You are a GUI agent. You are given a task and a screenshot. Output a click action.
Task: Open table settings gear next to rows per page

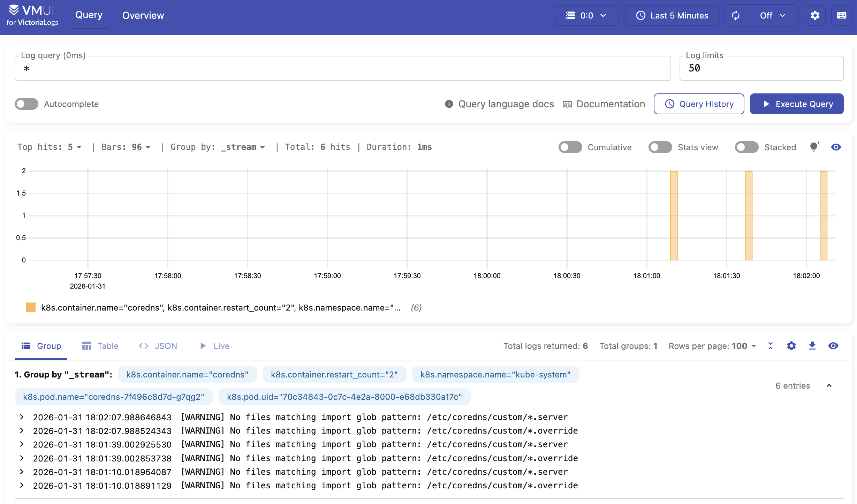[x=791, y=346]
